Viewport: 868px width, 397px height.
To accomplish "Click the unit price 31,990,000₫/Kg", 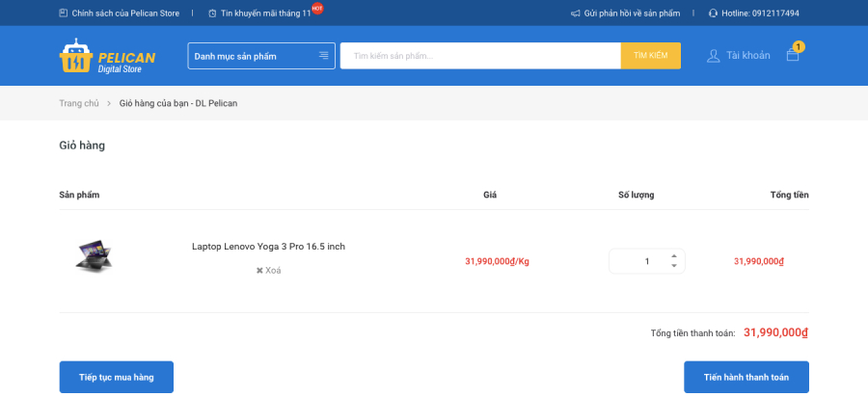I will [x=497, y=261].
